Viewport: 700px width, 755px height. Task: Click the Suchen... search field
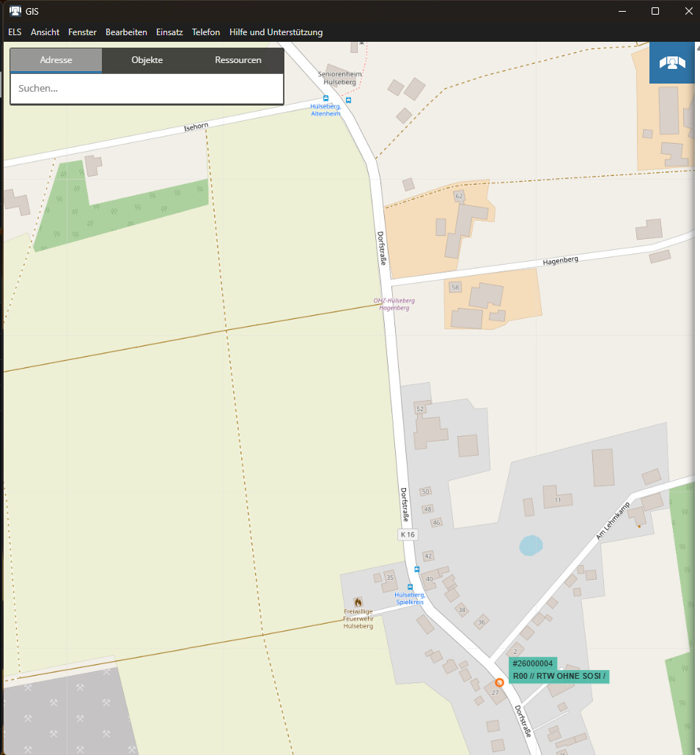(147, 89)
